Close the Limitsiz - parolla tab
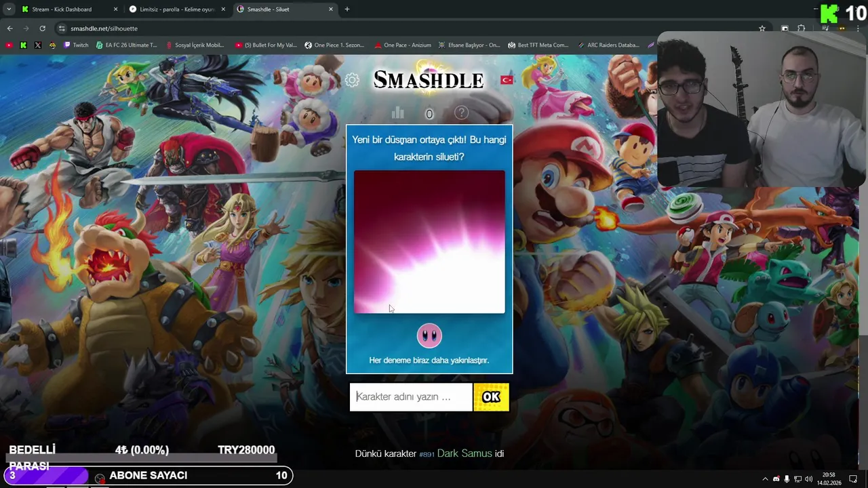 223,9
